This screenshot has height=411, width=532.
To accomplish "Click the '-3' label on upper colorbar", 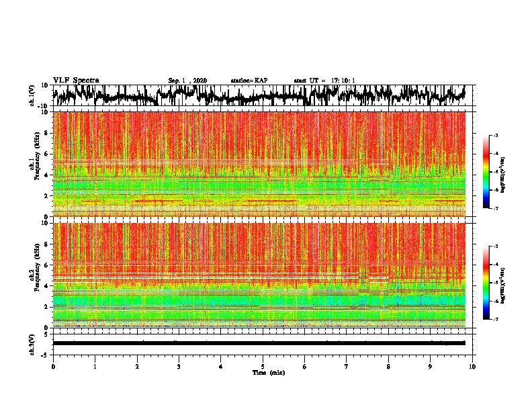I will [495, 135].
